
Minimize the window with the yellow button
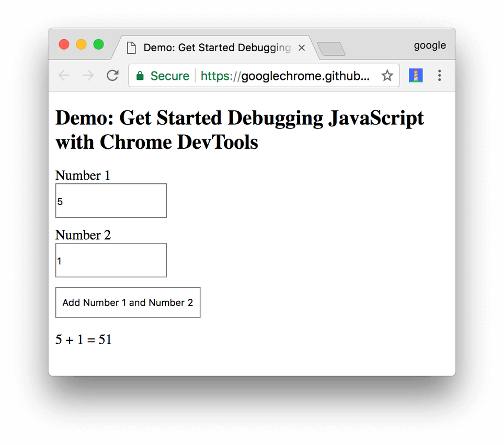(x=82, y=44)
